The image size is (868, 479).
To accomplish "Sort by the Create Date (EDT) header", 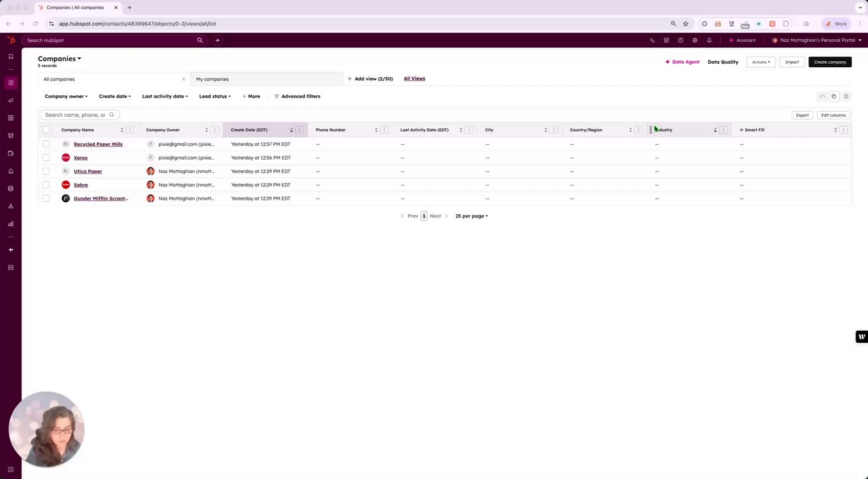I will click(249, 130).
